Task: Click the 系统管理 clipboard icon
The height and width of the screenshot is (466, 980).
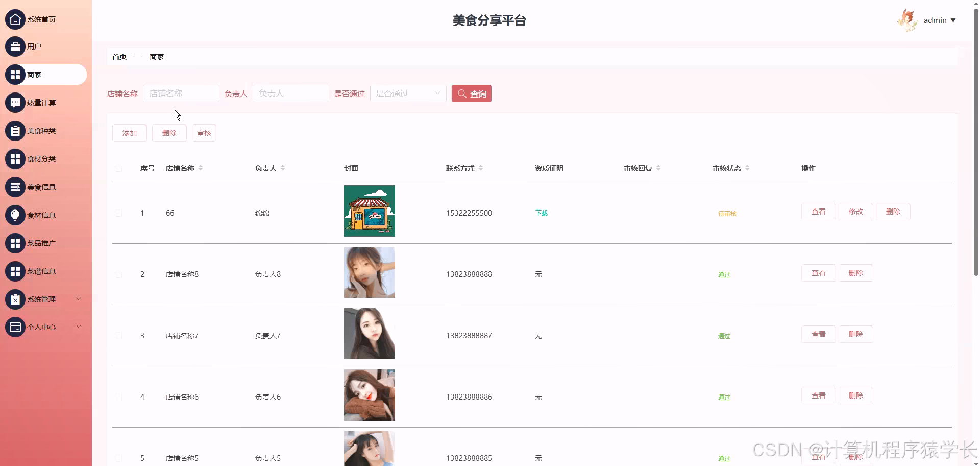Action: pos(15,299)
